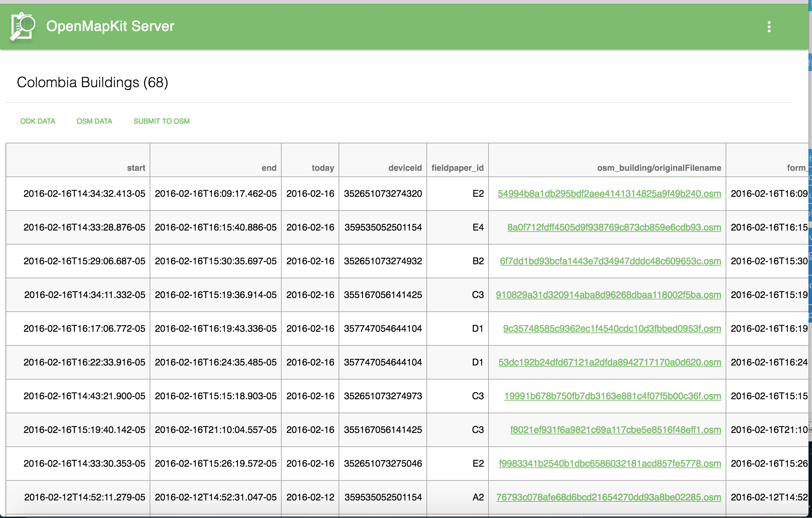Screen dimensions: 812x518
Task: Open the 54994b8a1db295bdf2aee4141314825a9f49b240.osm link
Action: (609, 194)
